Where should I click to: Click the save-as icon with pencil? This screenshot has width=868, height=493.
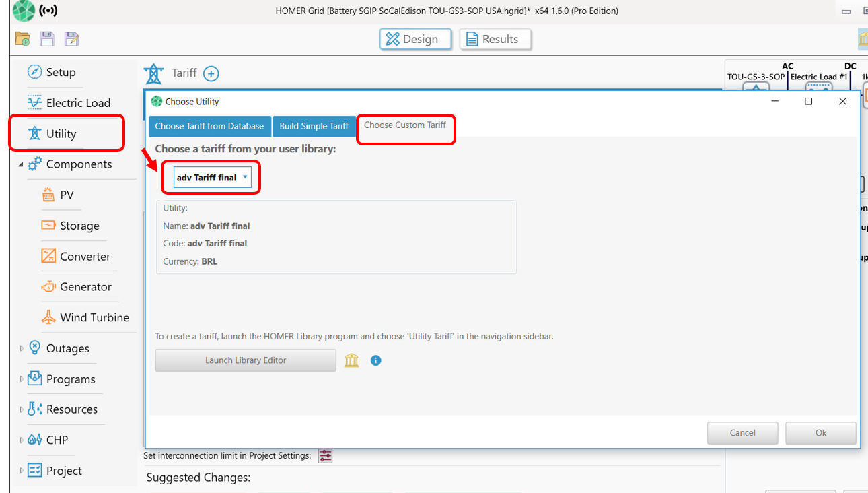click(x=71, y=39)
